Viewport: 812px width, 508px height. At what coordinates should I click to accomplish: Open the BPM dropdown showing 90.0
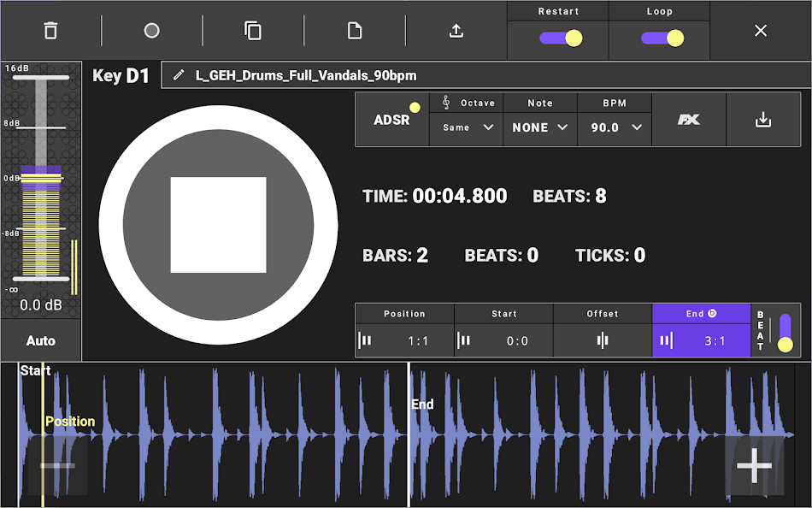click(x=615, y=127)
